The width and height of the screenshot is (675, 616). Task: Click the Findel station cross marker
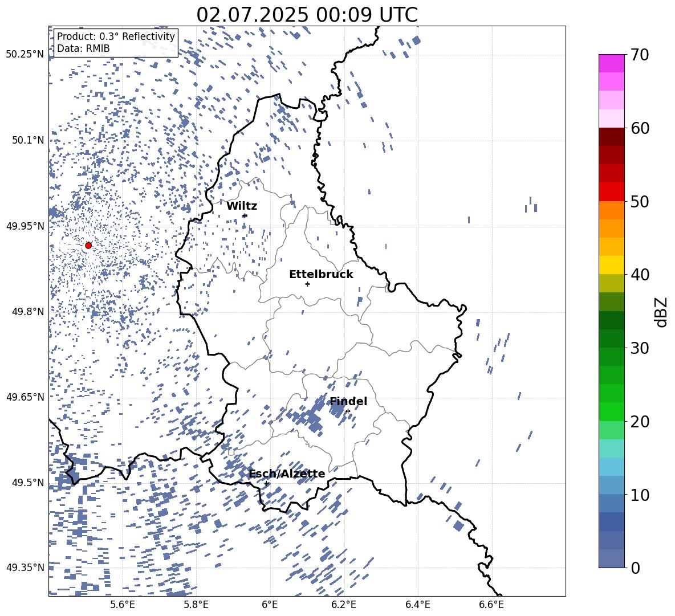pyautogui.click(x=348, y=411)
